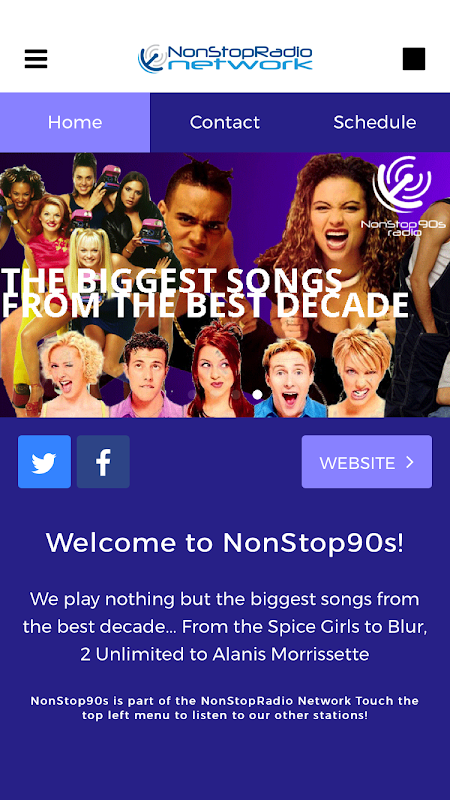
Task: Switch to the Contact tab
Action: pos(225,122)
